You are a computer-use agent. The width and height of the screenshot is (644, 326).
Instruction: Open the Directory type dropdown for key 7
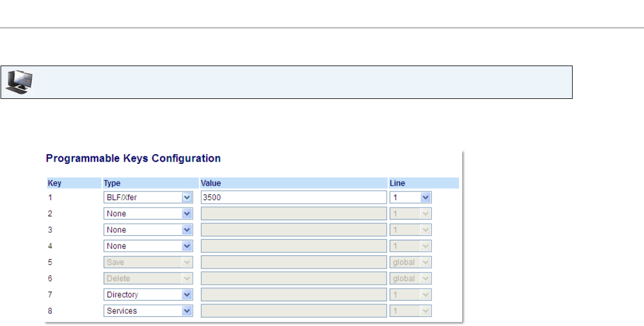(148, 294)
